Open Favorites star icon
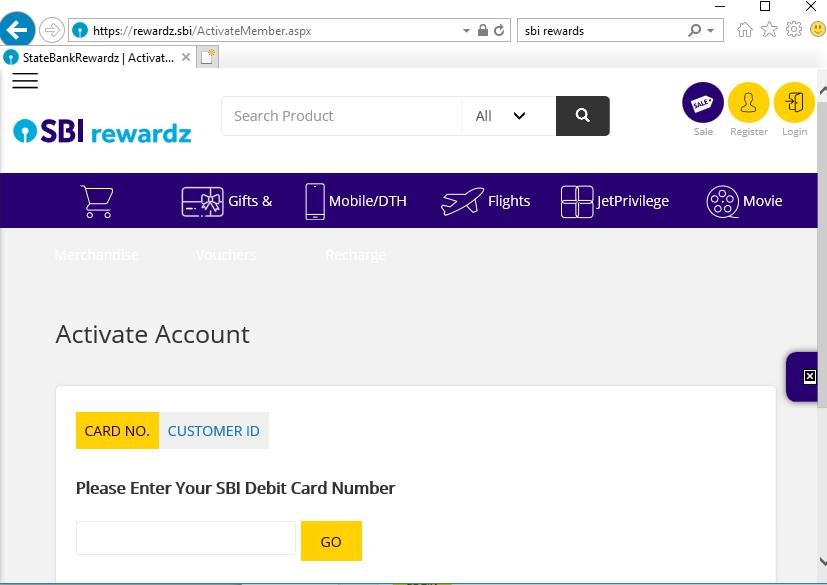 (770, 30)
